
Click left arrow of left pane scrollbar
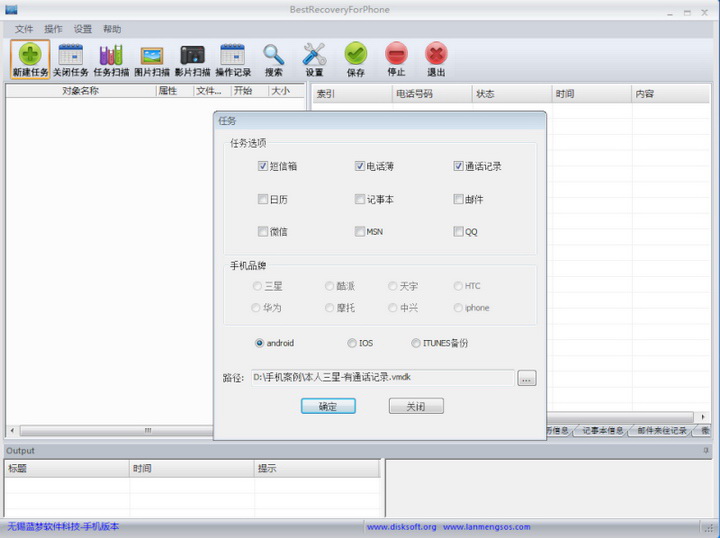click(x=12, y=431)
